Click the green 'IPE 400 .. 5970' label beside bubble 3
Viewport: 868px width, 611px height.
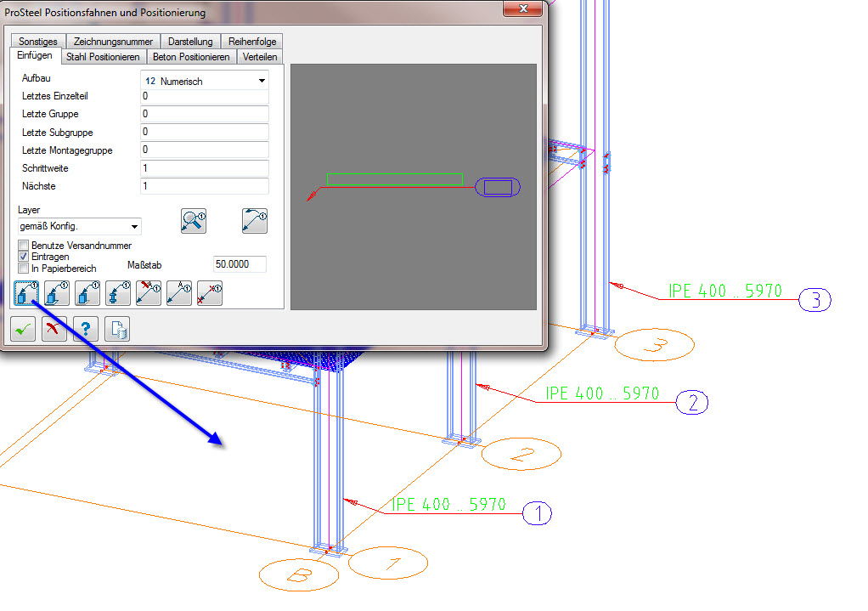[725, 291]
